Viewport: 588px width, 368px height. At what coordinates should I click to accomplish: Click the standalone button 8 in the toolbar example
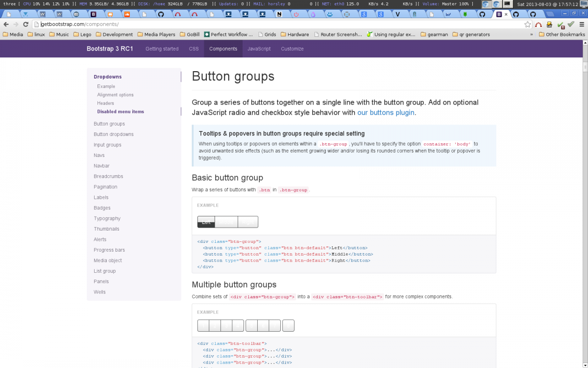click(289, 325)
